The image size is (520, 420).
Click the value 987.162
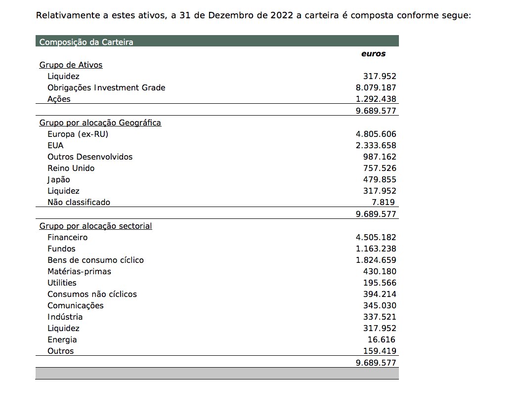(x=380, y=157)
